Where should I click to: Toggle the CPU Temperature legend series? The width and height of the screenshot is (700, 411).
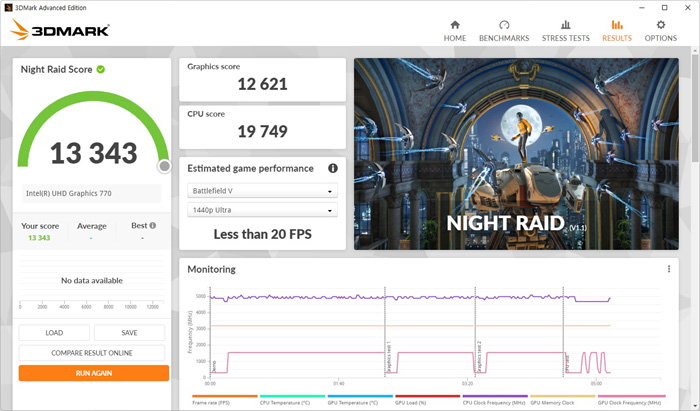(x=287, y=401)
